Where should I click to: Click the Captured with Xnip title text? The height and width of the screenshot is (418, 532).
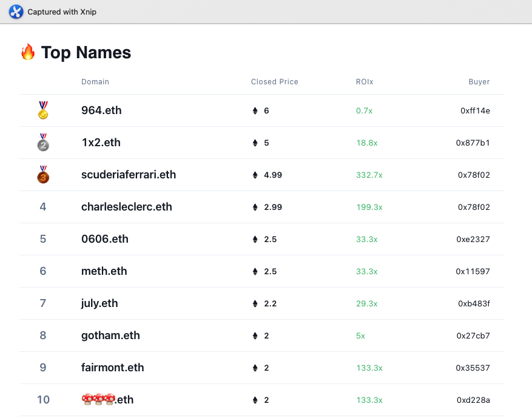tap(62, 12)
